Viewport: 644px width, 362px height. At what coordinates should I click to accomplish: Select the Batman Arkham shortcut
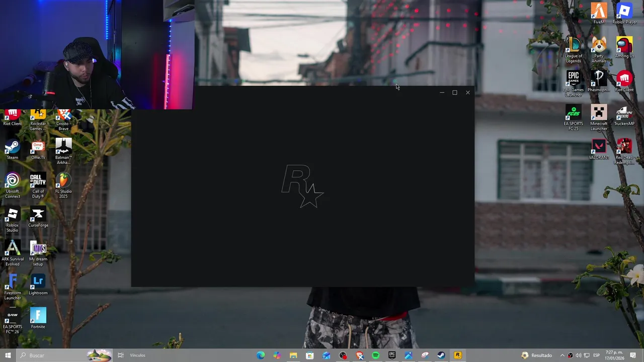pos(63,151)
